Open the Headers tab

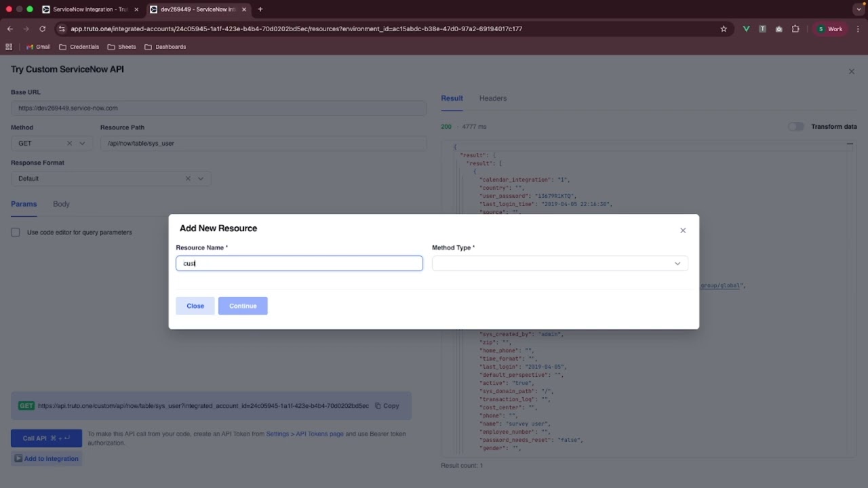point(493,98)
